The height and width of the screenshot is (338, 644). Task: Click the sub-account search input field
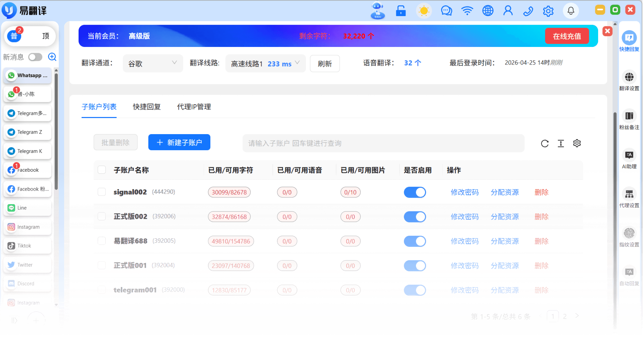pos(383,144)
